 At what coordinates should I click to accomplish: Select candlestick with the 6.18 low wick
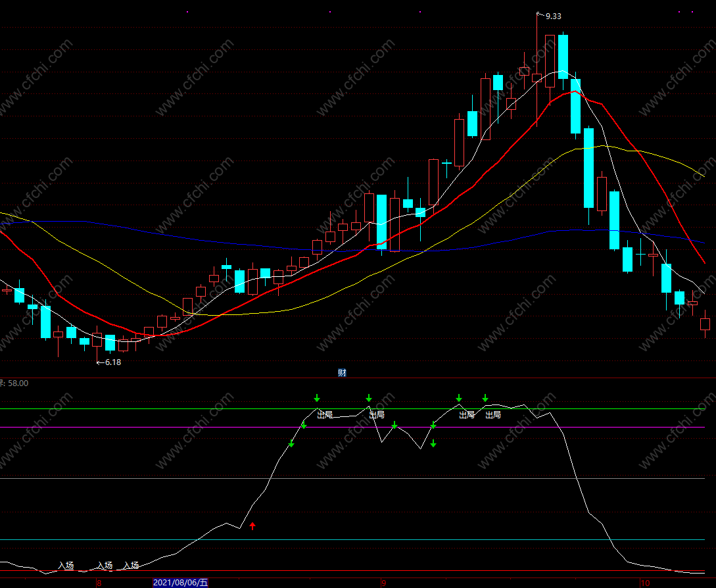[x=97, y=344]
